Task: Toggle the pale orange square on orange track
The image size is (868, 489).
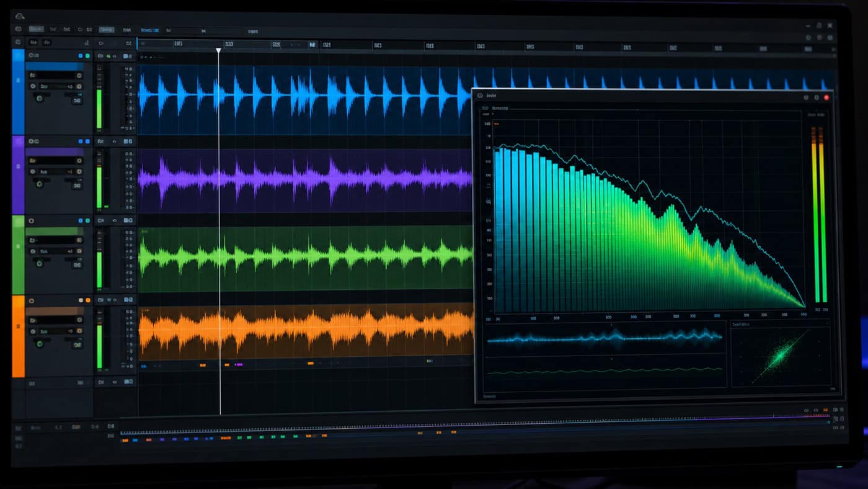Action: (80, 300)
